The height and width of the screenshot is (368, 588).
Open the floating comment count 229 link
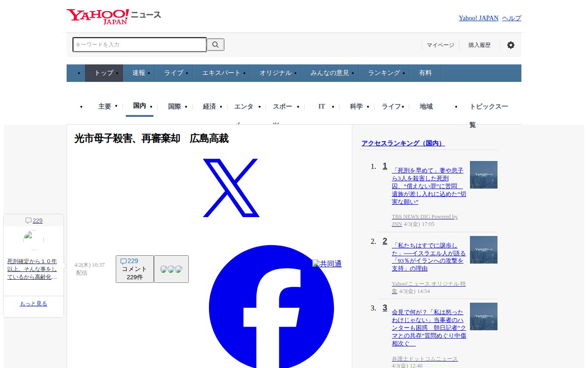(34, 221)
